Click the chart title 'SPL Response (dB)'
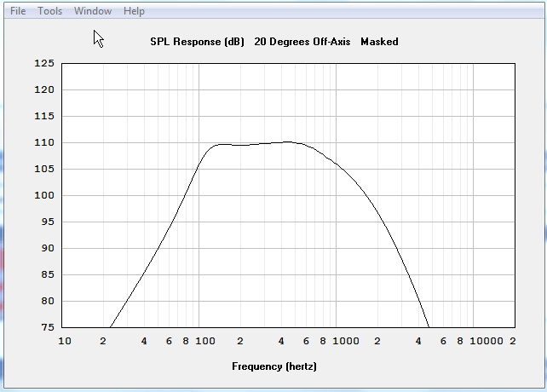The width and height of the screenshot is (547, 392). point(197,42)
